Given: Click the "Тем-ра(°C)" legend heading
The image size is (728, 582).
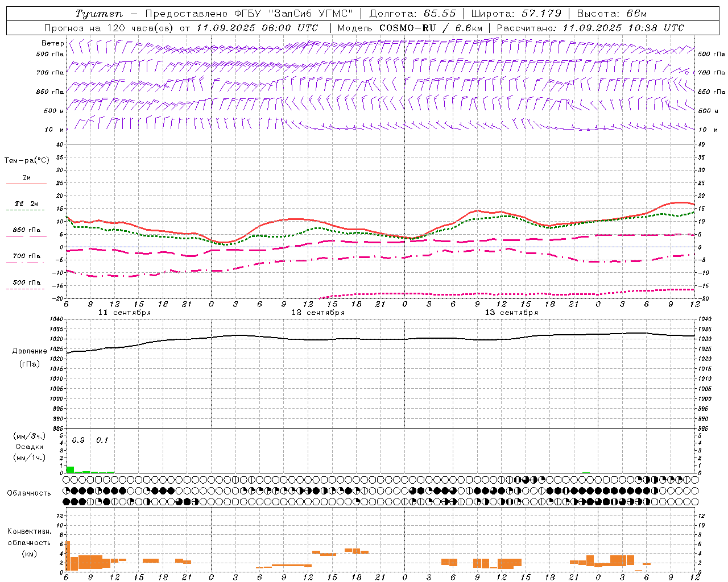Looking at the screenshot, I should (x=27, y=160).
